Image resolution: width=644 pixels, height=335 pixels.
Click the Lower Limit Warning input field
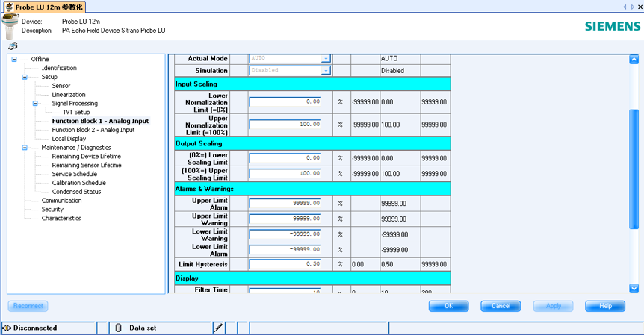(x=285, y=234)
